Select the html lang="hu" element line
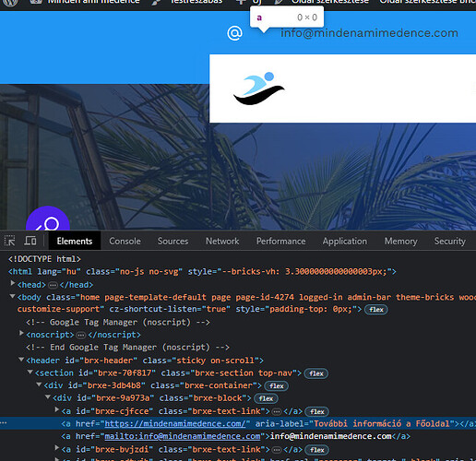The height and width of the screenshot is (461, 476). pyautogui.click(x=202, y=272)
